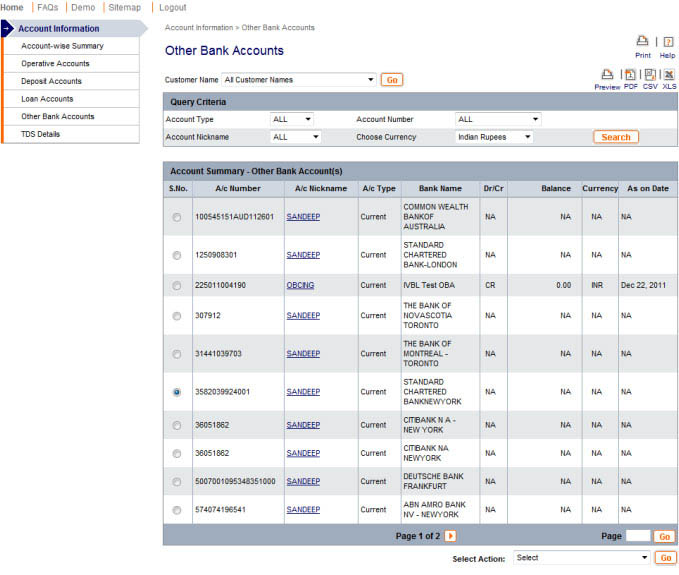Open the Choose Currency dropdown
This screenshot has height=575, width=679.
(x=494, y=137)
